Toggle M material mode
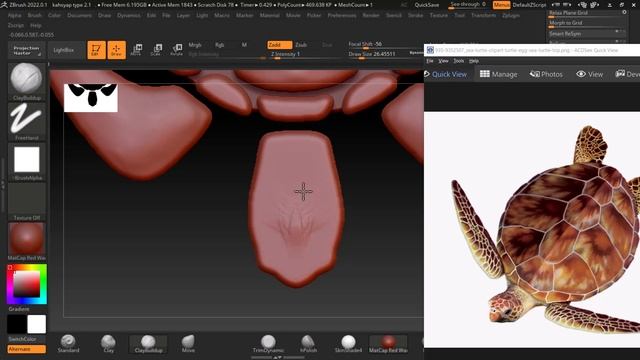640x360 pixels. click(244, 44)
